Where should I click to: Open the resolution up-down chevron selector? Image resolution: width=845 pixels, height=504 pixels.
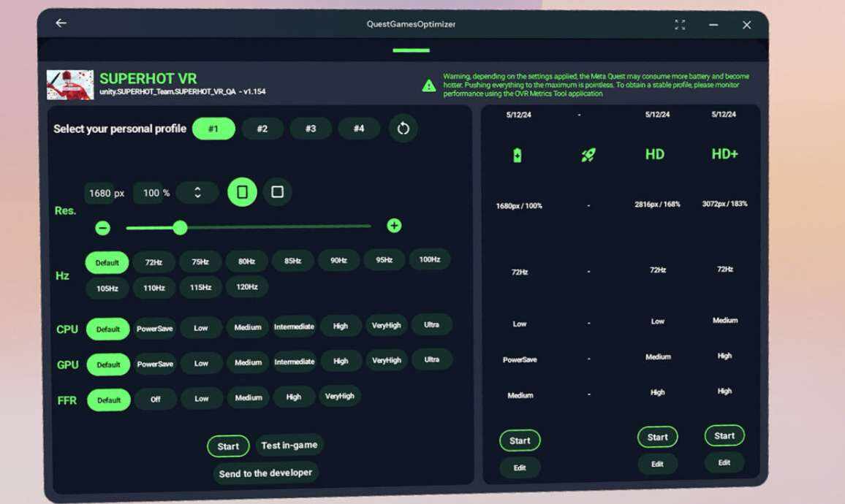click(197, 193)
